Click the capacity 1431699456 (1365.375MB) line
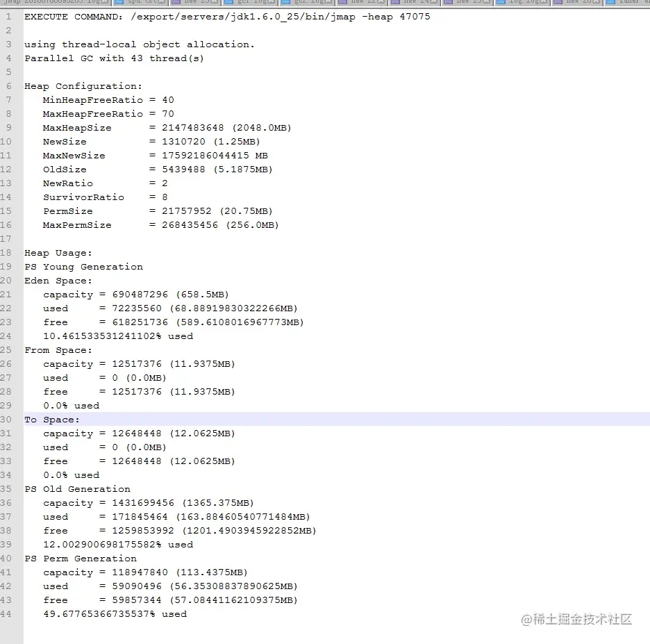Image resolution: width=650 pixels, height=644 pixels. pyautogui.click(x=149, y=504)
